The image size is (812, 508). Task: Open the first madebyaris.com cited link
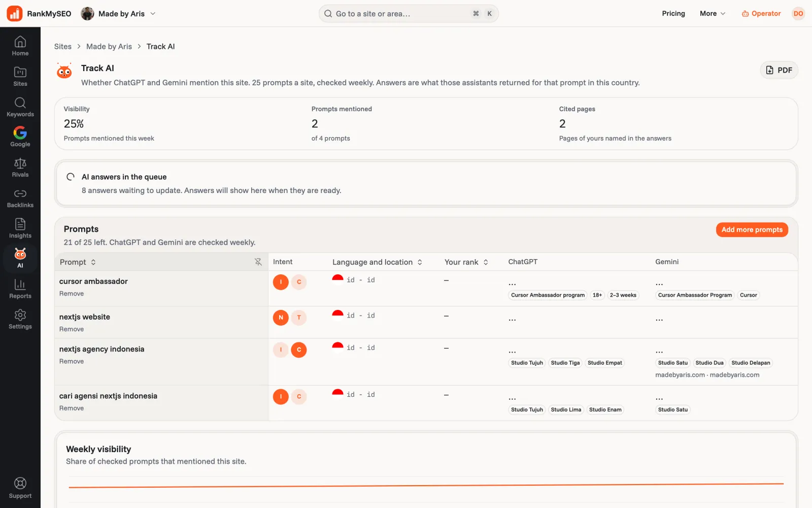point(680,375)
